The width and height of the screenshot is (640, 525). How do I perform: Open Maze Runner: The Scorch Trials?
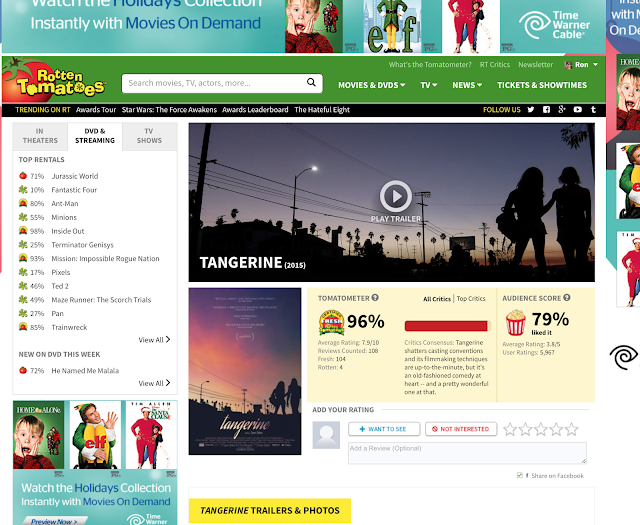pos(101,299)
